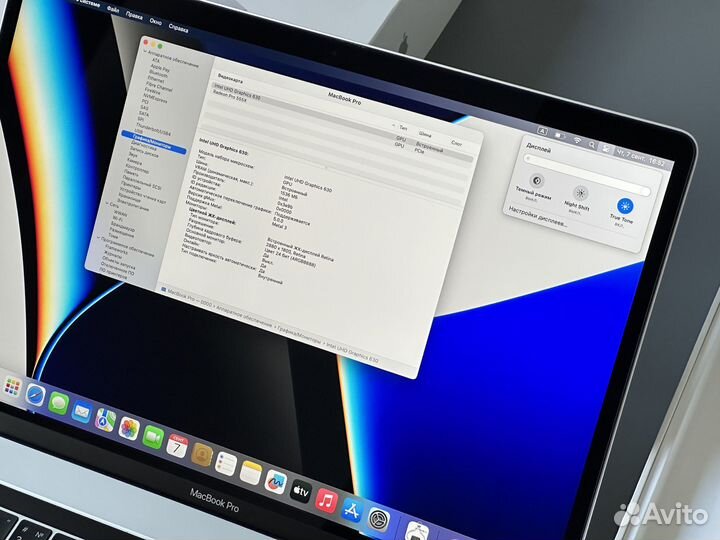This screenshot has height=540, width=720.
Task: Select SATA in the sidebar
Action: [x=144, y=113]
